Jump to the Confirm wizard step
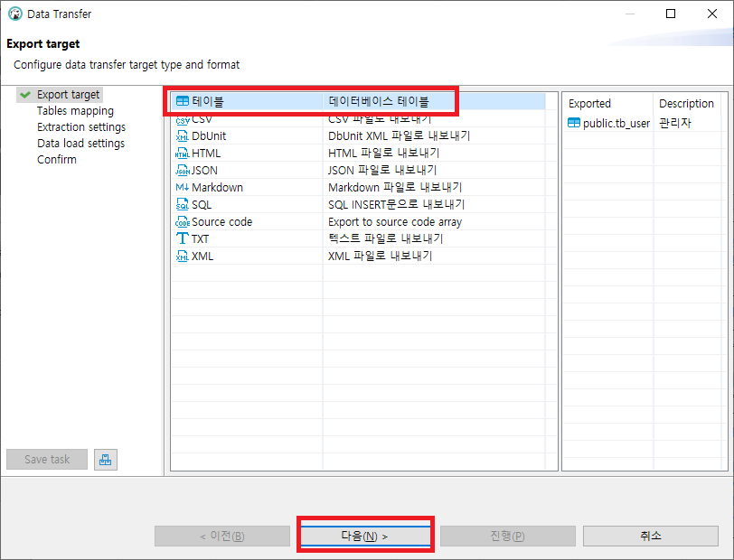The height and width of the screenshot is (560, 734). tap(56, 159)
